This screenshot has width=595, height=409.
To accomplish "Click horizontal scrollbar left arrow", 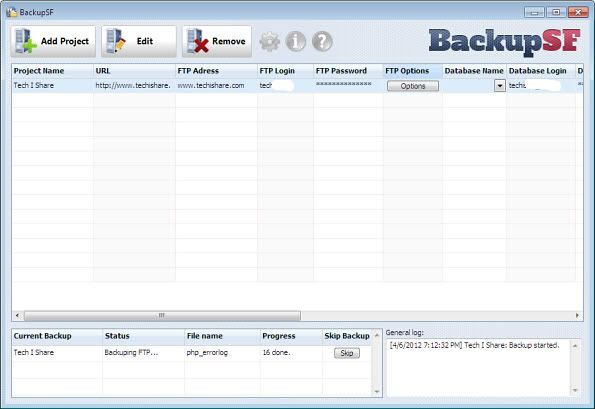I will pyautogui.click(x=17, y=316).
